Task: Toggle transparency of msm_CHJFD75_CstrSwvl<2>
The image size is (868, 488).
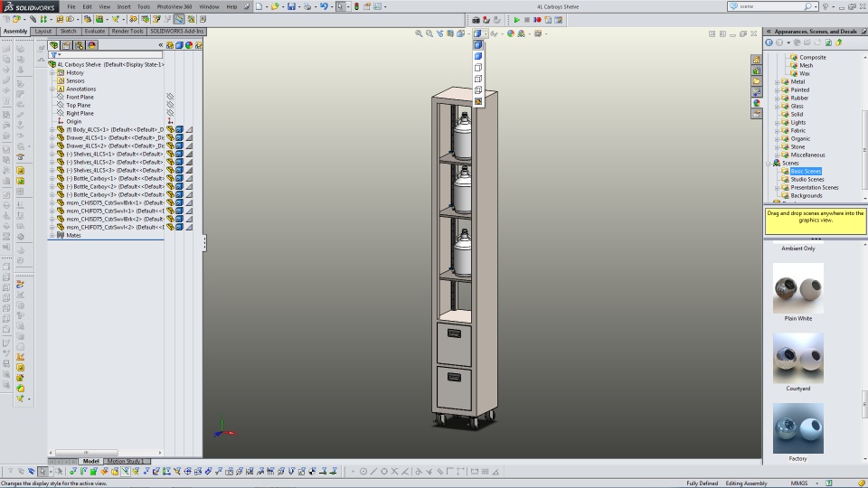Action: [189, 227]
